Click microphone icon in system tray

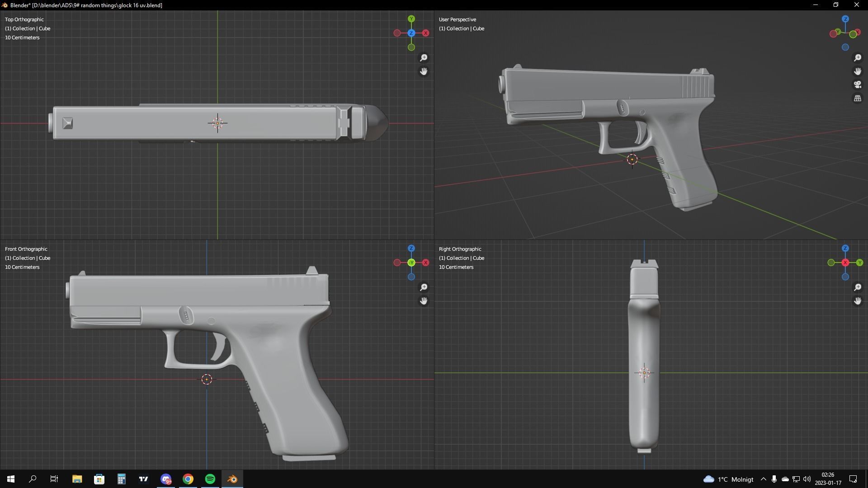coord(774,479)
